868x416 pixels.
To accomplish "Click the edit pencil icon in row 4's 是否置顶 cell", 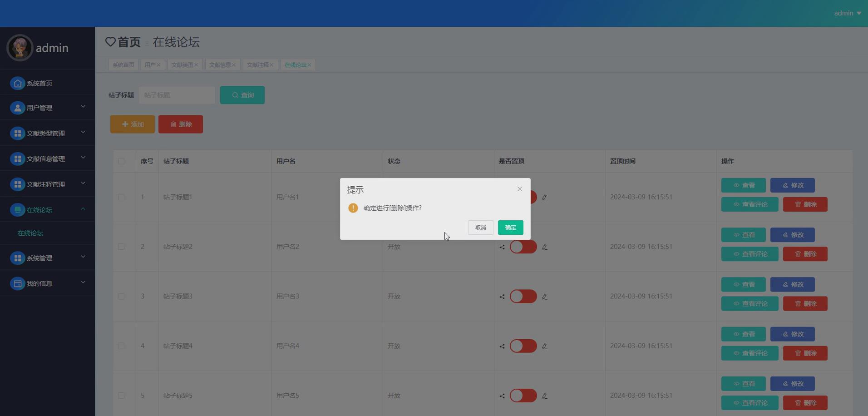I will click(x=545, y=346).
